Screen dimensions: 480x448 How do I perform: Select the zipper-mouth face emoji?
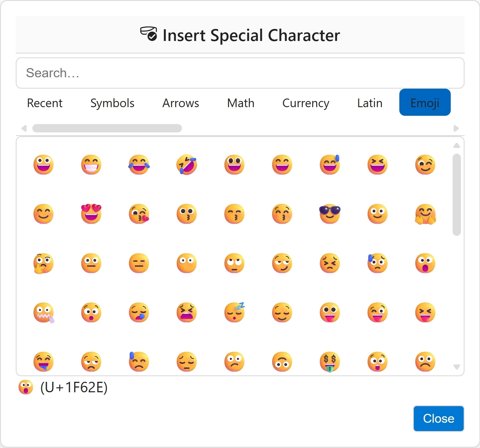[x=43, y=312]
